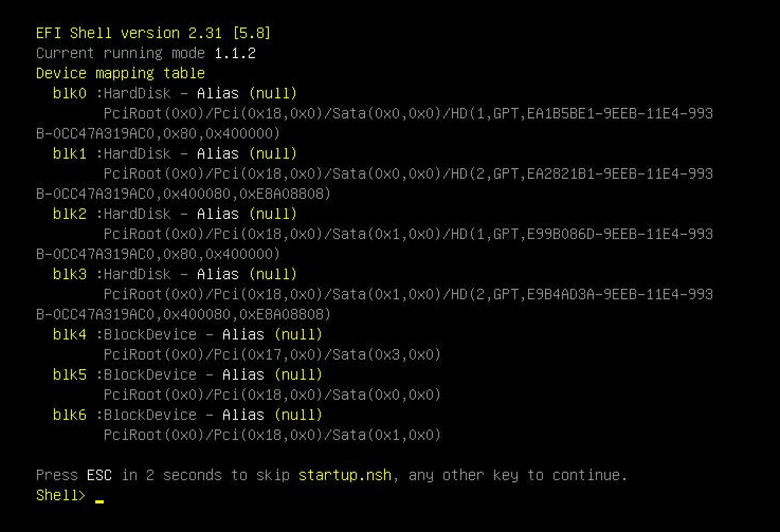The height and width of the screenshot is (532, 780).
Task: Click the Device mapping table heading
Action: tap(121, 74)
